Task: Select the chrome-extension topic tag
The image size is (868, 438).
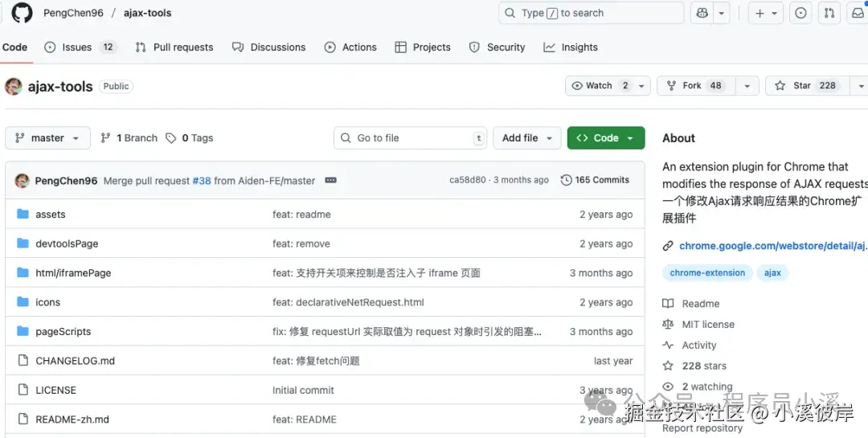Action: click(x=707, y=273)
